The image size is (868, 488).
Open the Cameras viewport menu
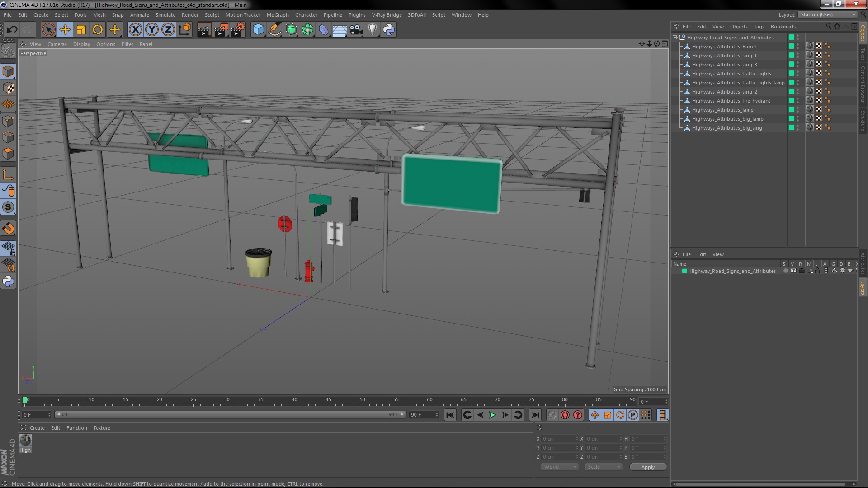pyautogui.click(x=57, y=44)
